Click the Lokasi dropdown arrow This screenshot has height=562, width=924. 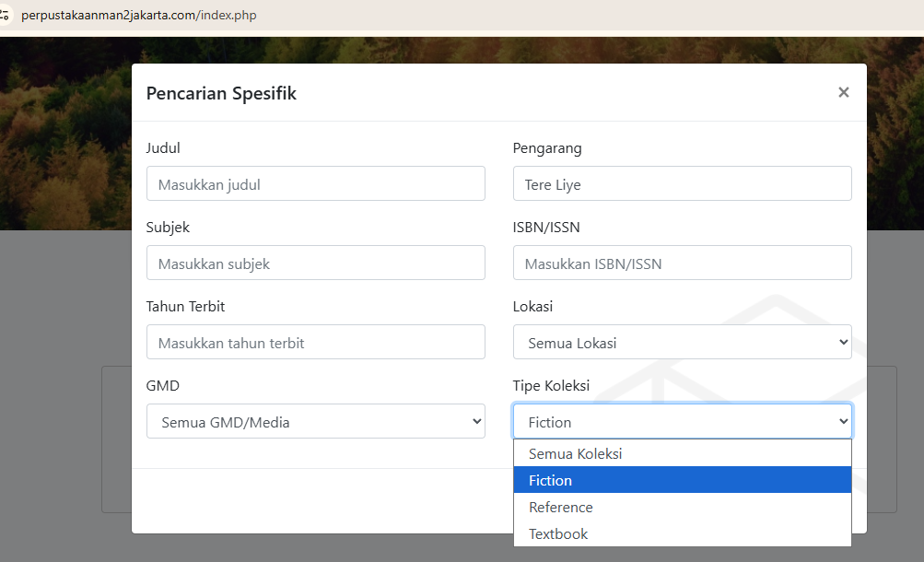[843, 342]
